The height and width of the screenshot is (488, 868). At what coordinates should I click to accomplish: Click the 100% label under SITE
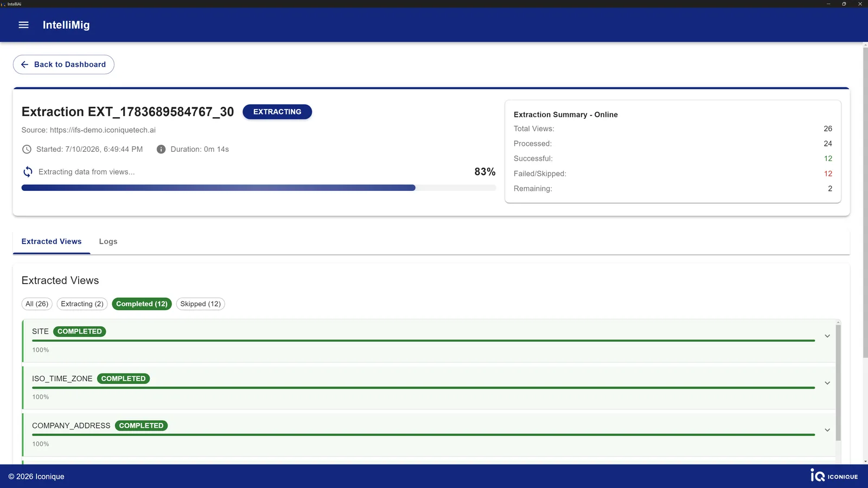pos(41,350)
